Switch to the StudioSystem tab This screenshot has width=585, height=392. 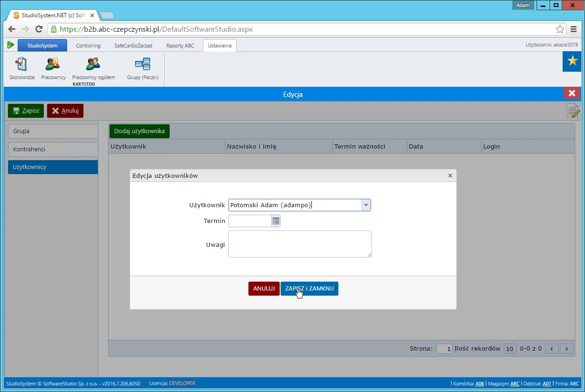coord(42,46)
